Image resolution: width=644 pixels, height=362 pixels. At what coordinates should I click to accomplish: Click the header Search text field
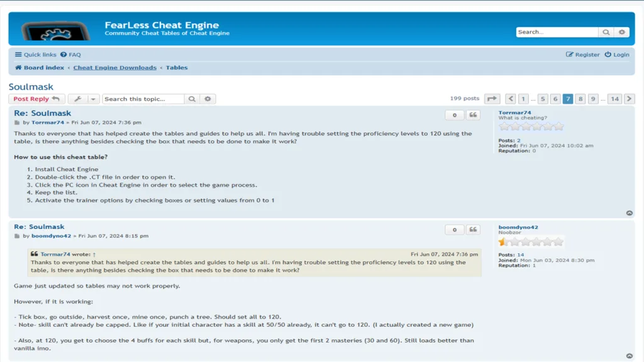point(557,32)
